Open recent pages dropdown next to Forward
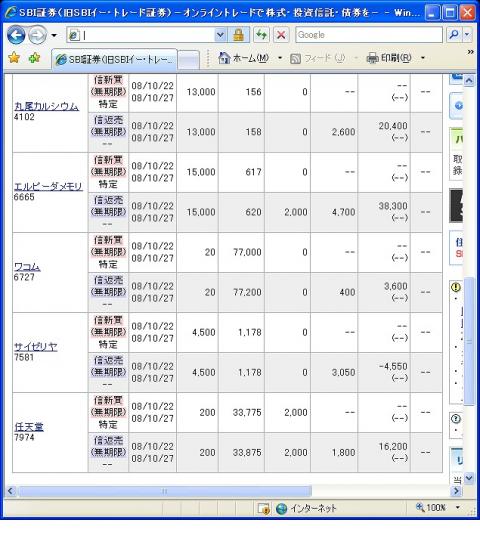Screen dimensions: 480x560 point(54,35)
